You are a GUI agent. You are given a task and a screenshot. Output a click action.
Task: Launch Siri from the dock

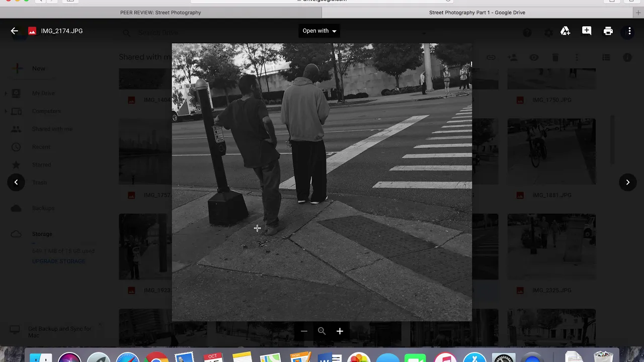coord(69,357)
